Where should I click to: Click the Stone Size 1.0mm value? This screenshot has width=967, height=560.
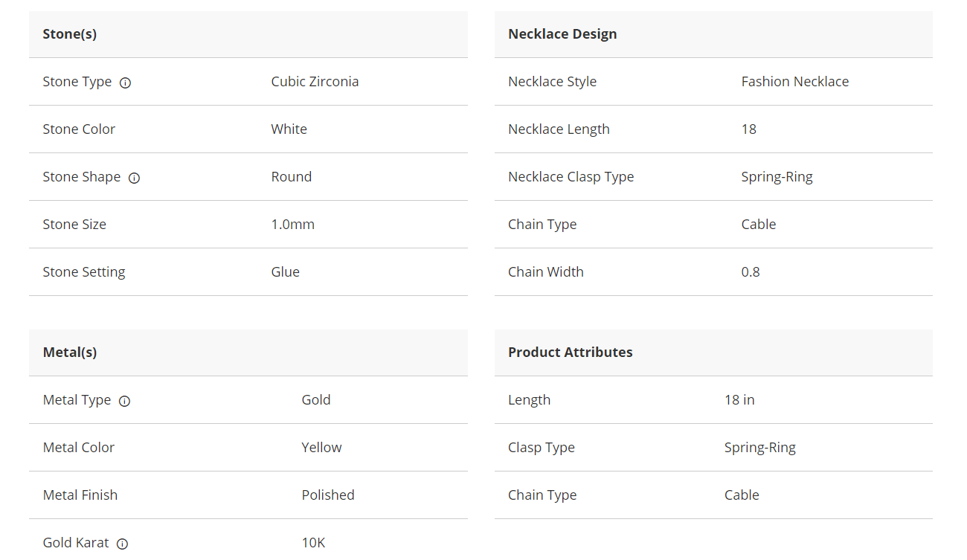[x=292, y=225]
